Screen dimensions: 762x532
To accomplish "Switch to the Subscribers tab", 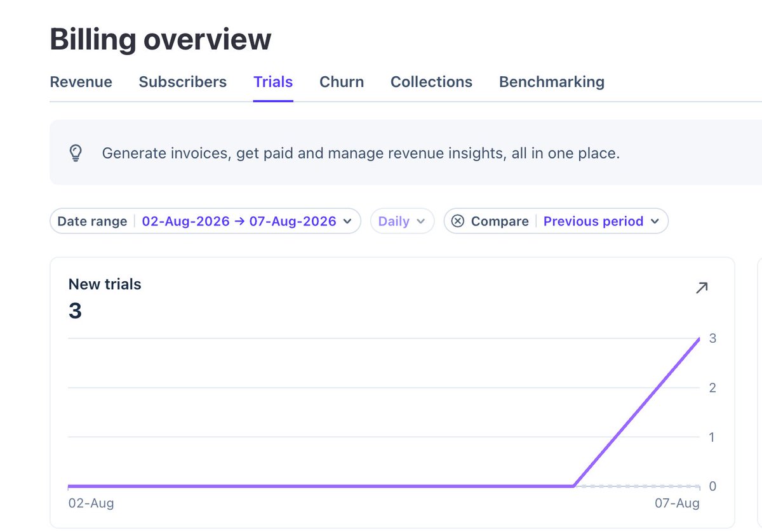I will coord(183,82).
